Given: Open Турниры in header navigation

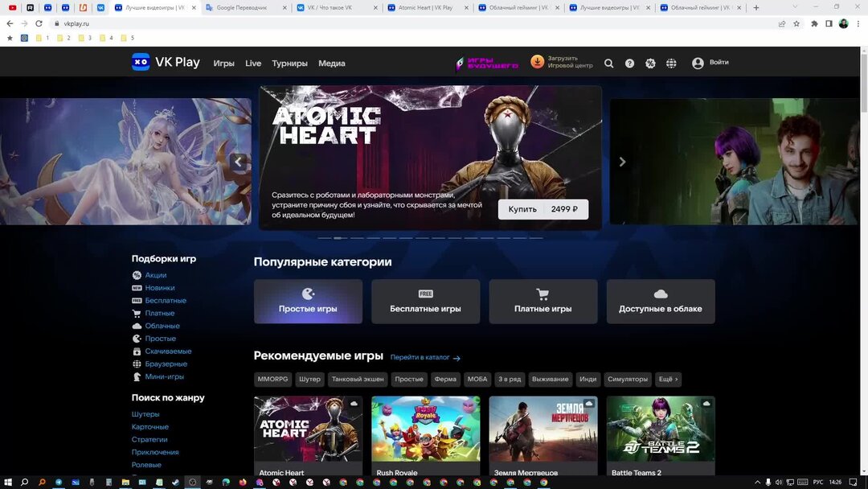Looking at the screenshot, I should click(x=289, y=63).
